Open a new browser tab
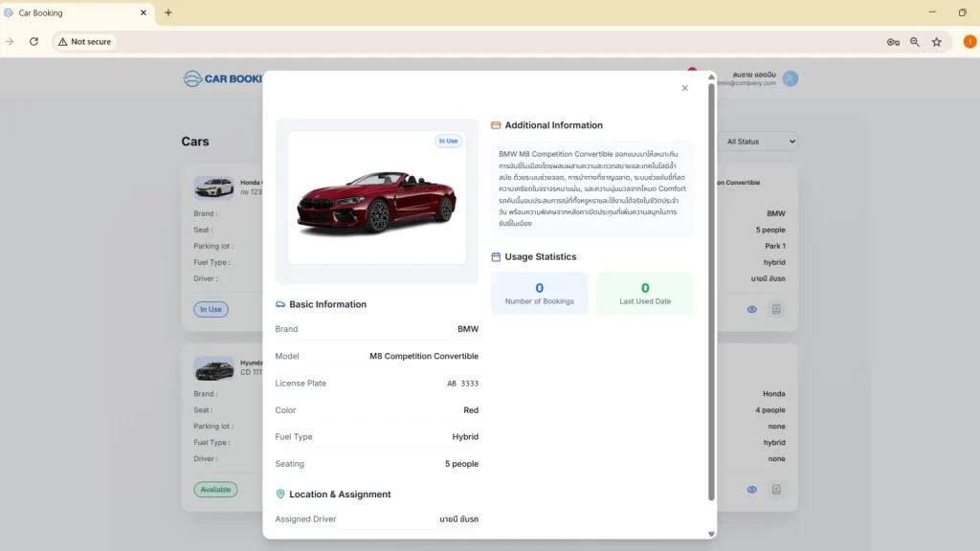Screen dimensions: 980x551 click(x=167, y=13)
